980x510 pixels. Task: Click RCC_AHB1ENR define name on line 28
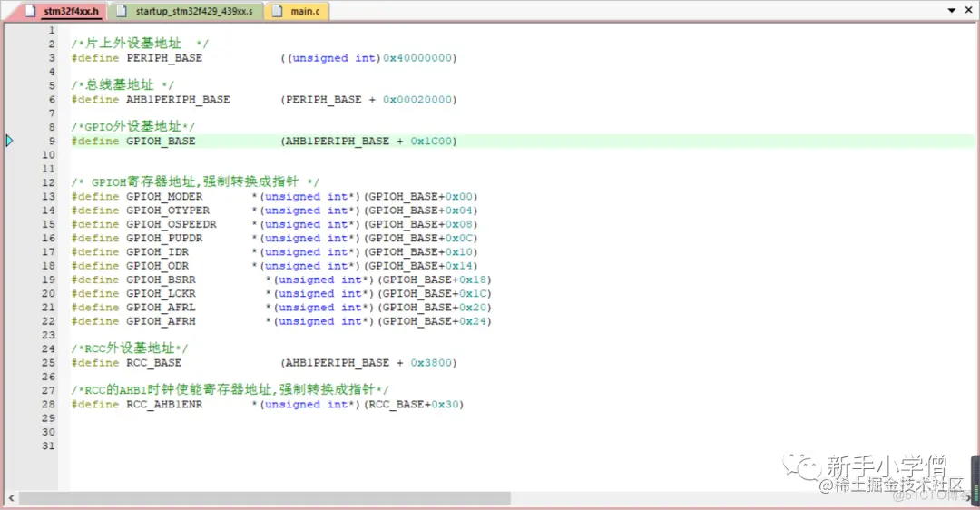pos(164,405)
